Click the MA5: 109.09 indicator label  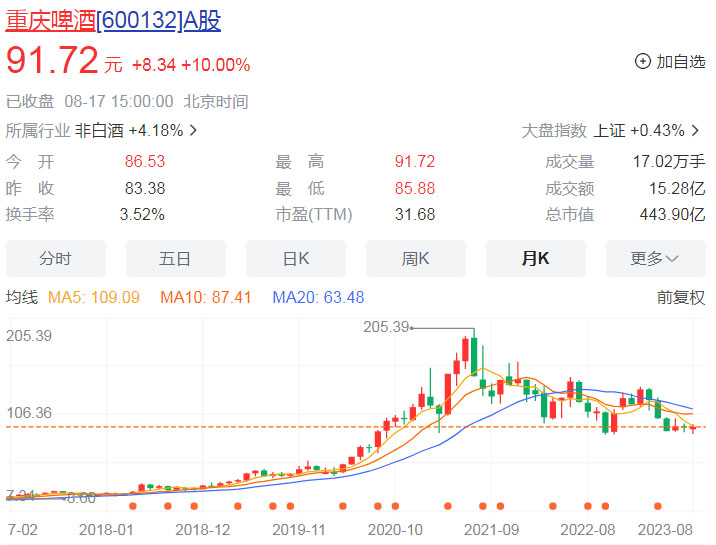[x=94, y=298]
